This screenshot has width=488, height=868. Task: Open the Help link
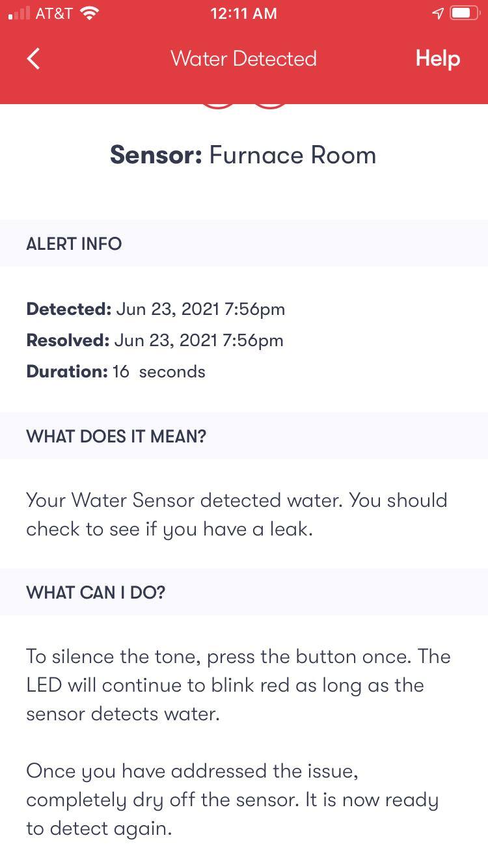click(x=437, y=59)
